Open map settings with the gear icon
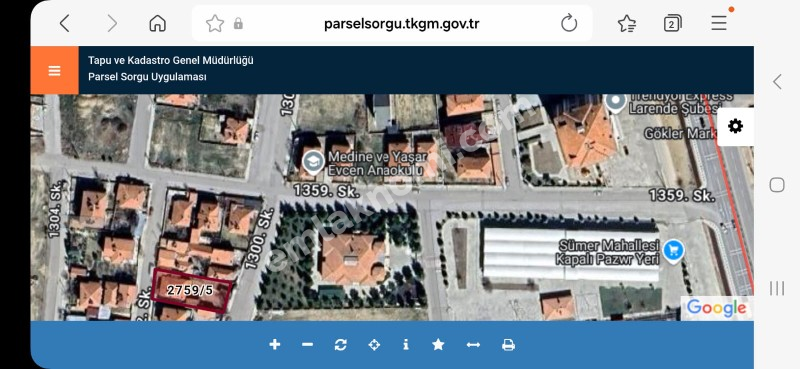Viewport: 800px width, 369px height. point(735,126)
